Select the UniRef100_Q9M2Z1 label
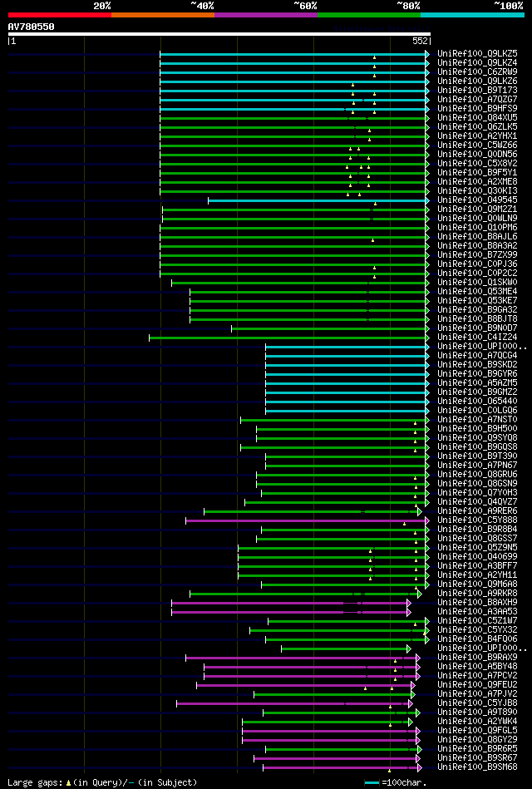This screenshot has width=532, height=789. (478, 210)
